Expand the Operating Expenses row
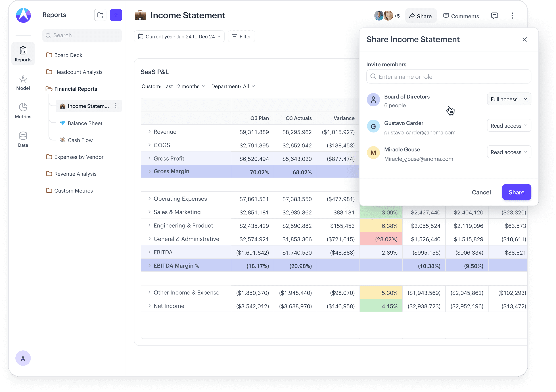 pyautogui.click(x=149, y=198)
